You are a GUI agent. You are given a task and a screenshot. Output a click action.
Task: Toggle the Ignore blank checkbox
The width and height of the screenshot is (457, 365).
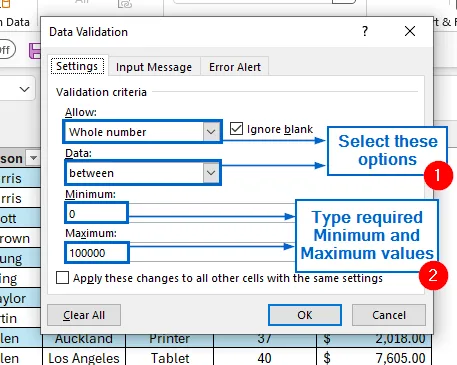(236, 129)
